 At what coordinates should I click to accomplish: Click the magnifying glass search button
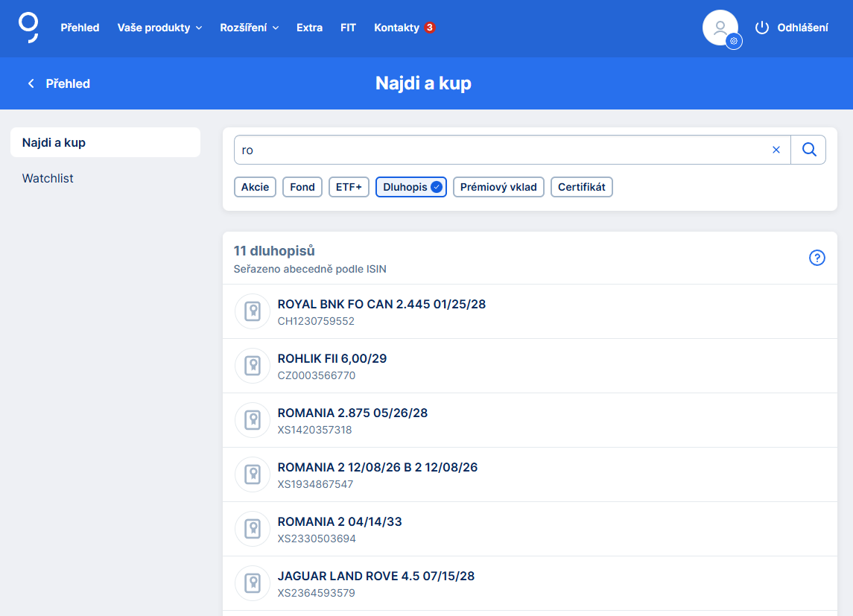click(x=808, y=150)
